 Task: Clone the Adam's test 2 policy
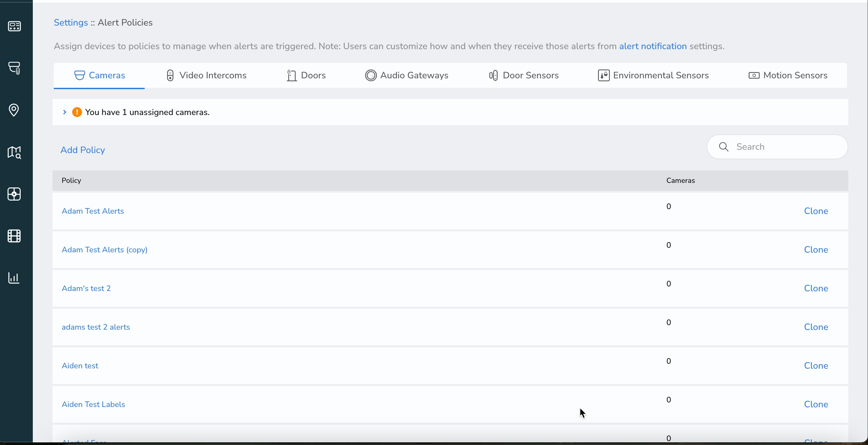coord(816,288)
